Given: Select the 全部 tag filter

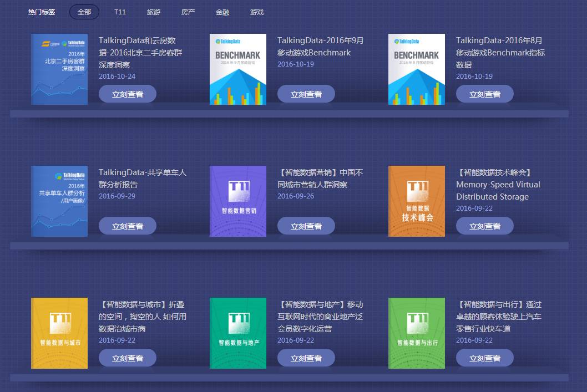Looking at the screenshot, I should pyautogui.click(x=84, y=12).
